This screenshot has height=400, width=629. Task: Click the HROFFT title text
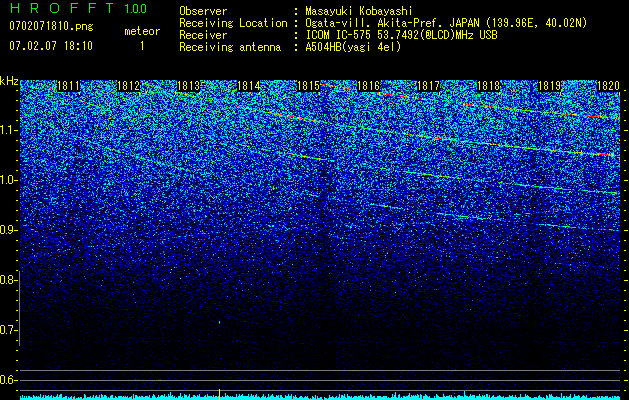click(x=63, y=8)
